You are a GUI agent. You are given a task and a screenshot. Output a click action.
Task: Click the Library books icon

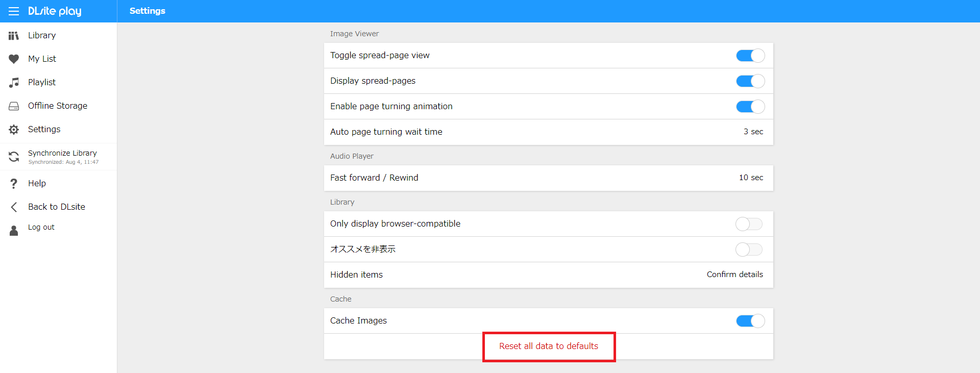pyautogui.click(x=14, y=35)
